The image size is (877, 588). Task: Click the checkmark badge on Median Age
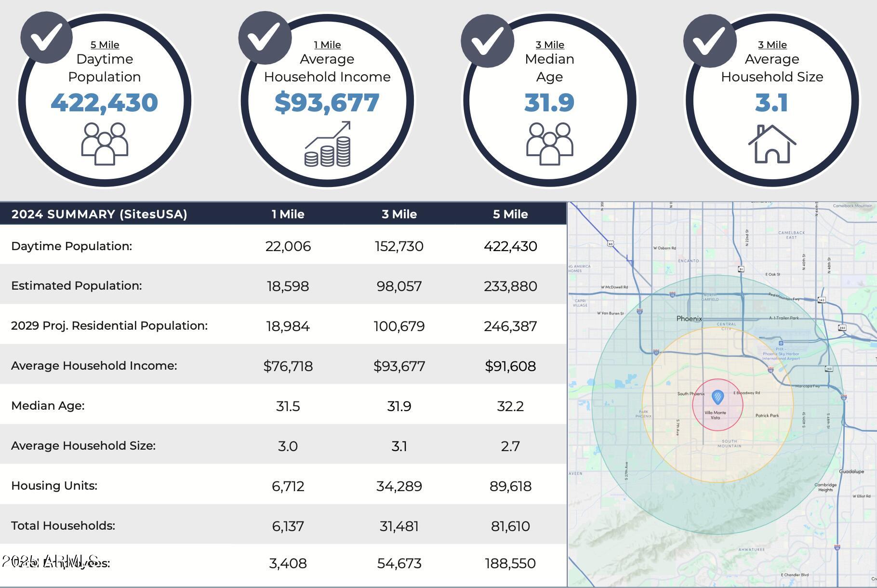[x=487, y=40]
